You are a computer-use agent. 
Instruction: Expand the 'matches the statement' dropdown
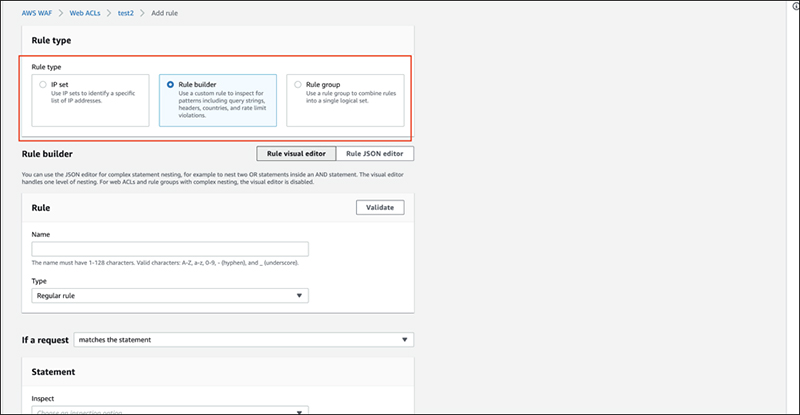click(x=240, y=340)
